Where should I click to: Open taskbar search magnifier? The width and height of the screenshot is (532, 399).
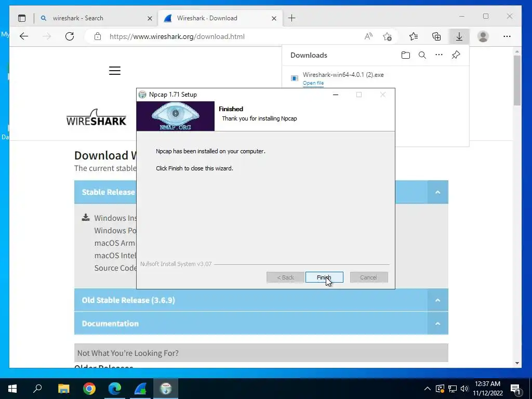pos(37,389)
